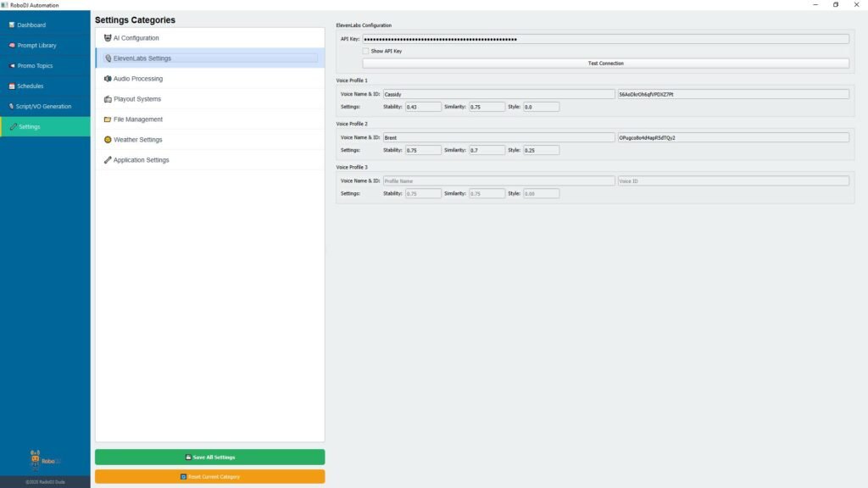Image resolution: width=868 pixels, height=488 pixels.
Task: Click the ElevenLabs API Key field
Action: click(x=605, y=39)
